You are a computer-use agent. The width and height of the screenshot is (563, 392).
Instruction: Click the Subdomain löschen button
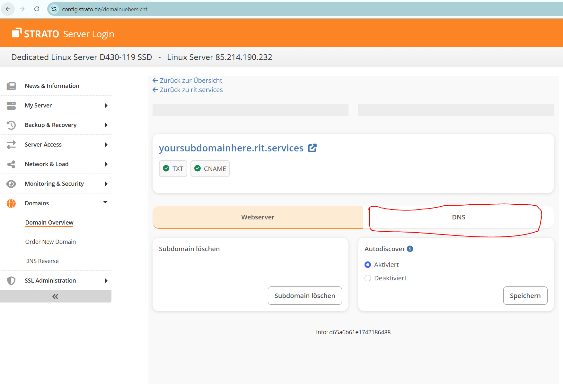click(305, 296)
